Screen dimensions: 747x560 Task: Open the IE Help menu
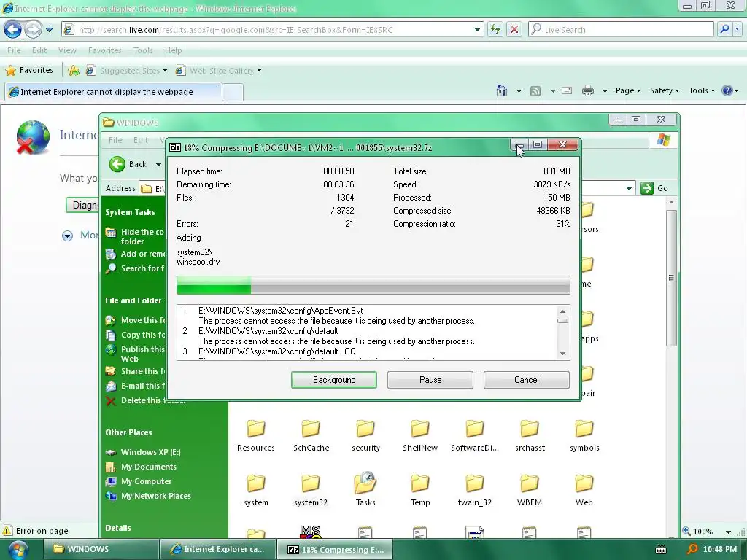[x=174, y=50]
